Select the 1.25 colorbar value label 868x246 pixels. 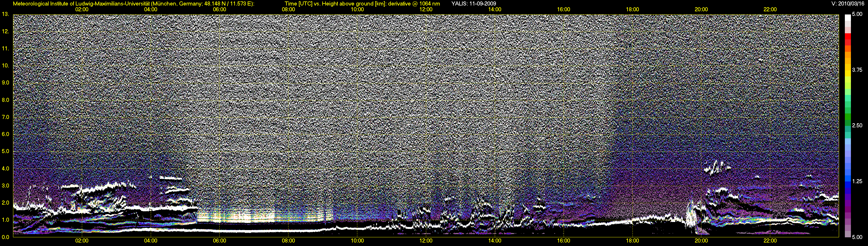pyautogui.click(x=857, y=181)
